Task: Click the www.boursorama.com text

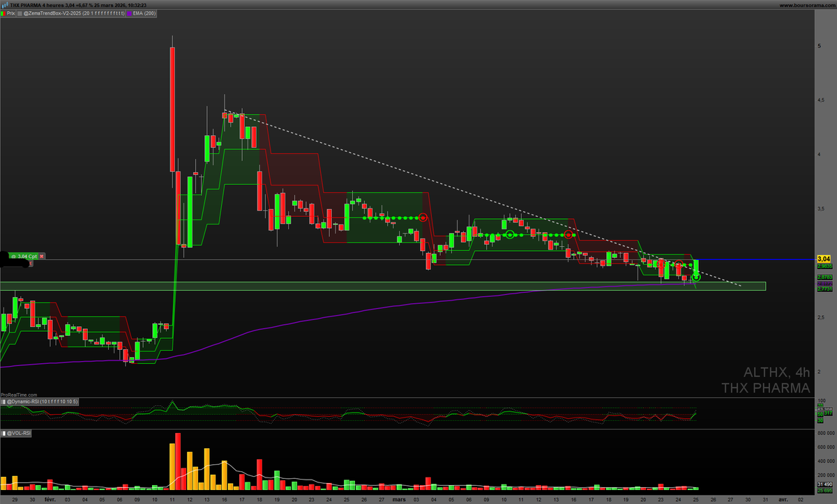Action: point(809,4)
